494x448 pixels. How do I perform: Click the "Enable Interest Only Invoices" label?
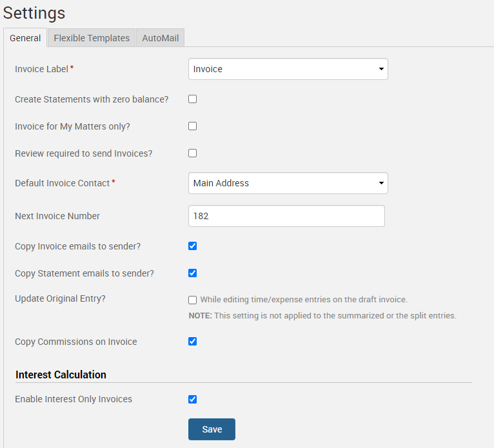pos(74,399)
